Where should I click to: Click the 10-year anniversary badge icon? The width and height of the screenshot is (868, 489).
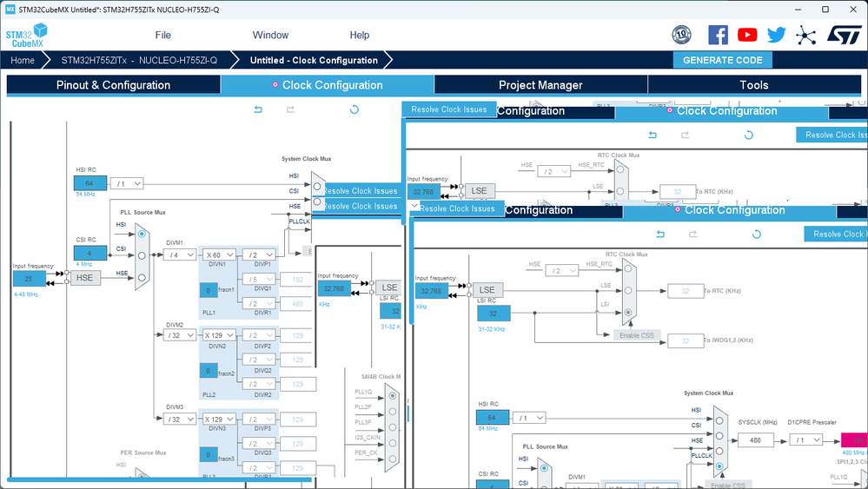681,35
